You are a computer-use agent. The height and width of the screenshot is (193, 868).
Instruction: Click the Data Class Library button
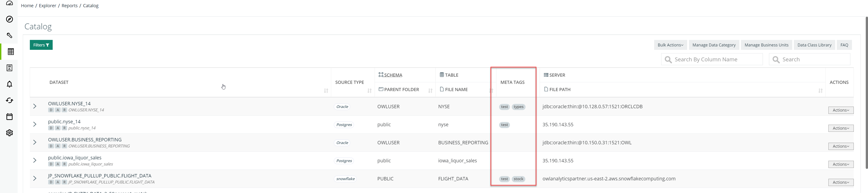tap(814, 45)
